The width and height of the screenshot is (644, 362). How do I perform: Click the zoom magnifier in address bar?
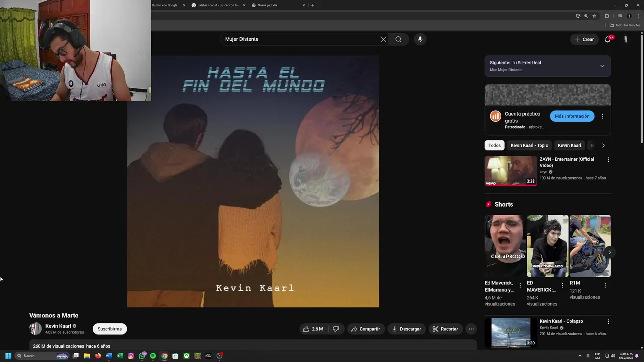(x=586, y=16)
